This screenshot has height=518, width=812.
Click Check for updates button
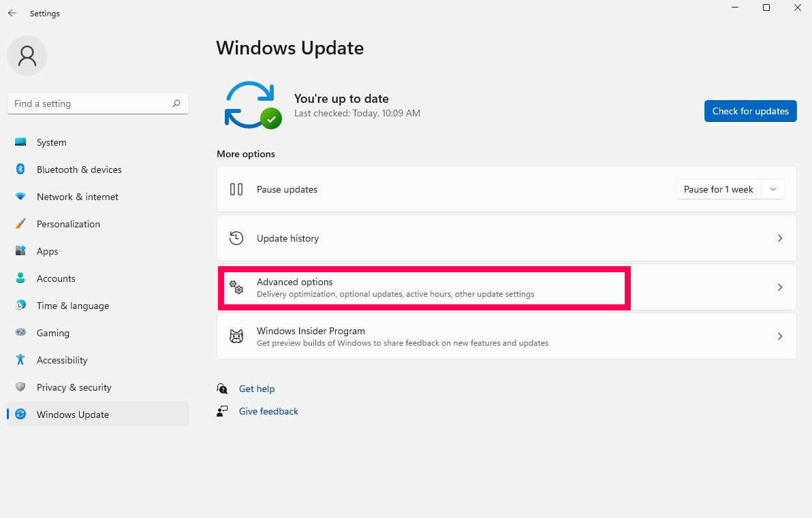click(751, 111)
